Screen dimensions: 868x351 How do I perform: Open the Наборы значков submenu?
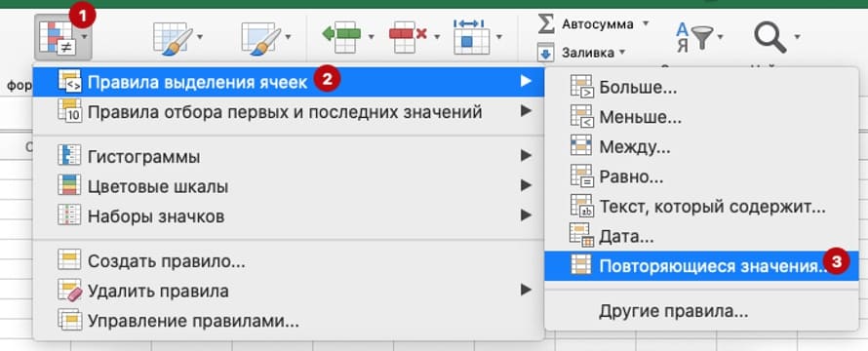tap(289, 215)
